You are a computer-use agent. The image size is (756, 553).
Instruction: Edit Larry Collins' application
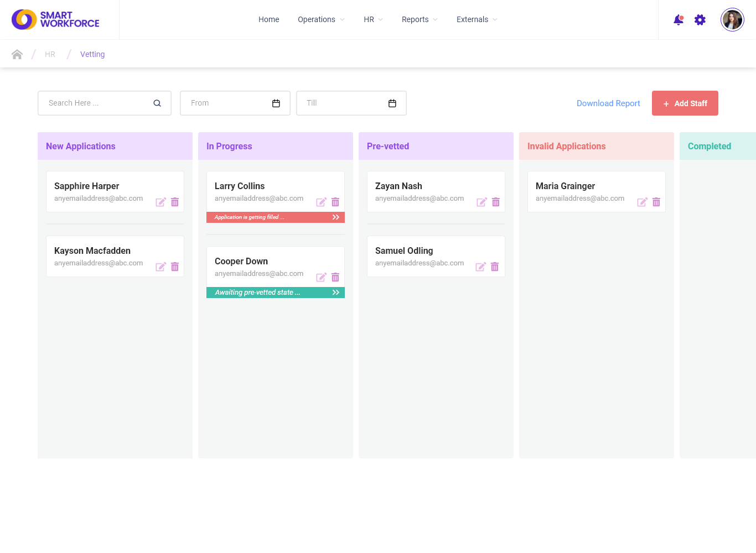click(321, 202)
